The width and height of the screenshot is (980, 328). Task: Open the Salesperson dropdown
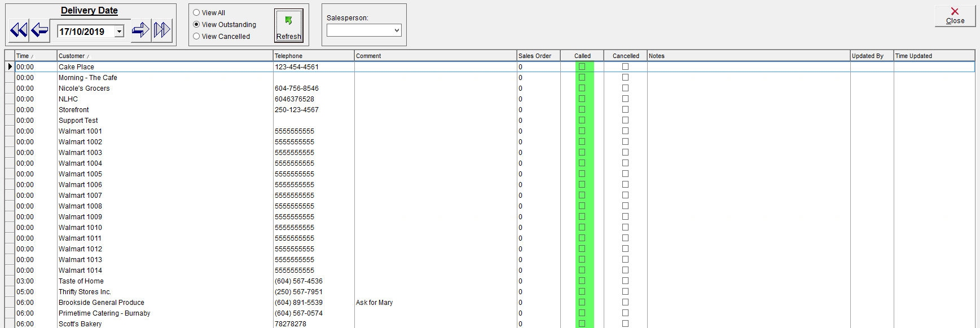pos(397,30)
